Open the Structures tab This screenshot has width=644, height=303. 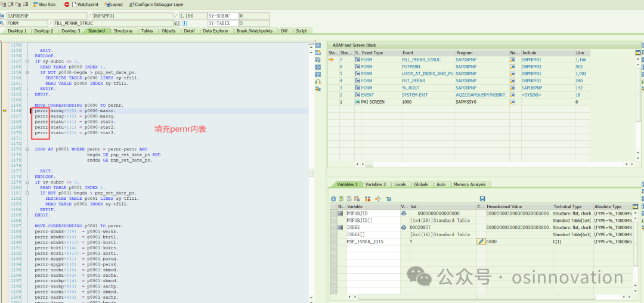pyautogui.click(x=123, y=31)
